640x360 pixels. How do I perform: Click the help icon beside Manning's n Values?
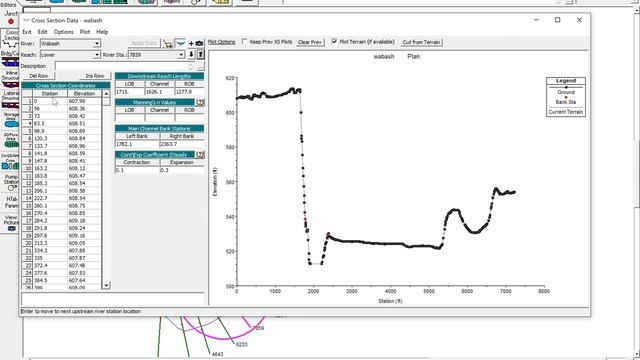(x=200, y=102)
